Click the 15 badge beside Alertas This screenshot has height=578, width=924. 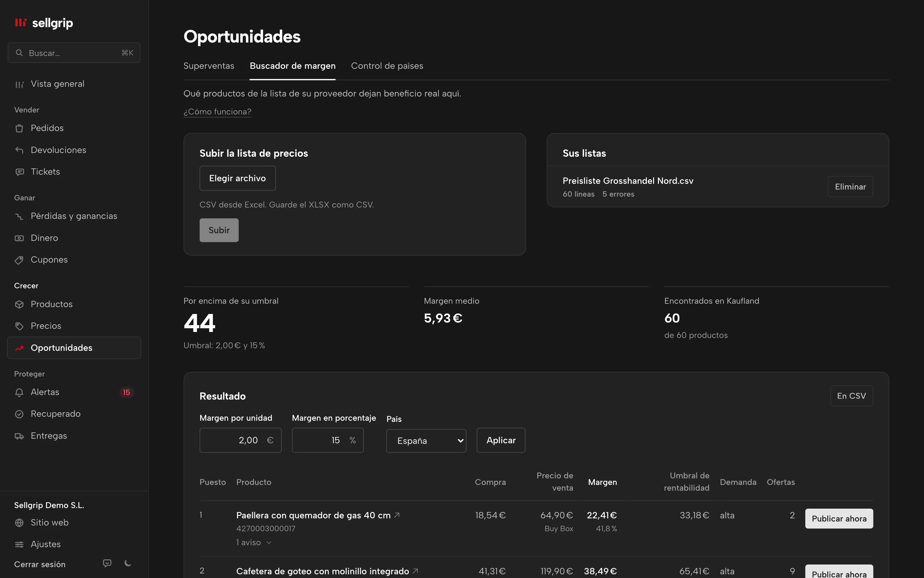point(126,392)
